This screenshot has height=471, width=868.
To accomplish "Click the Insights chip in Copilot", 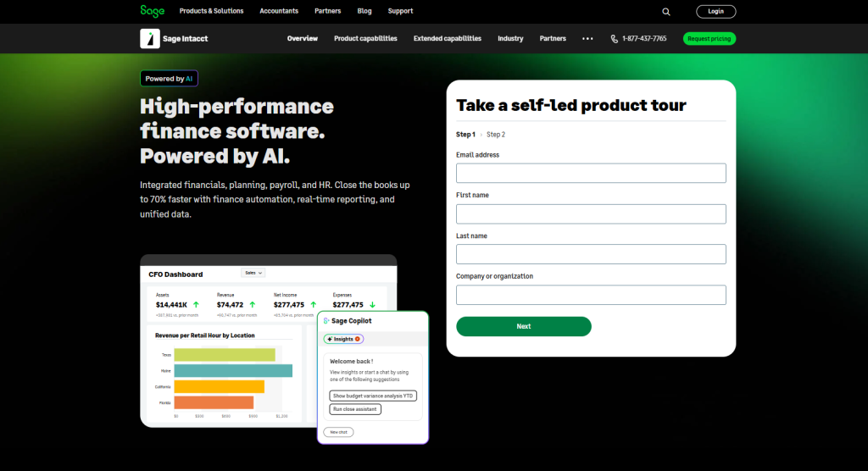I will pos(344,339).
